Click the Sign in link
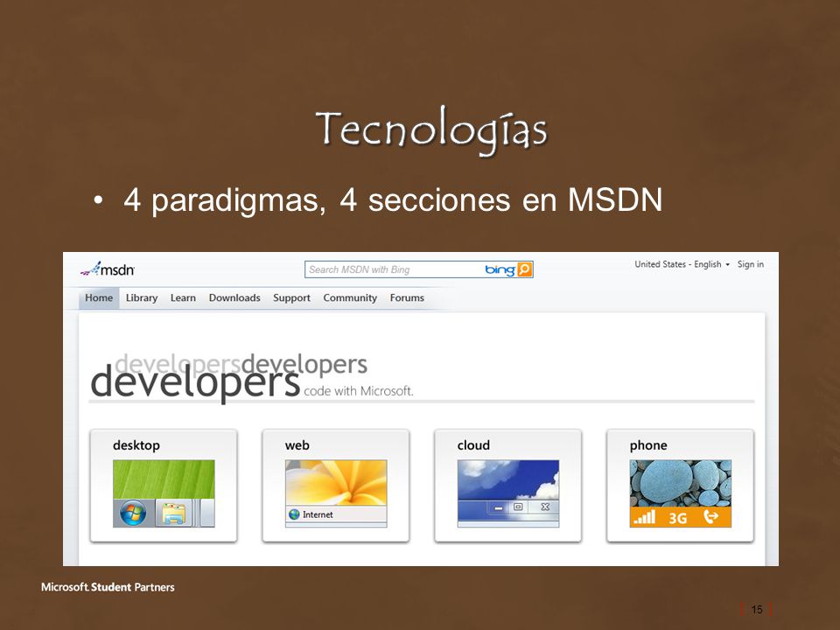Screen dimensions: 840x630 (x=751, y=264)
